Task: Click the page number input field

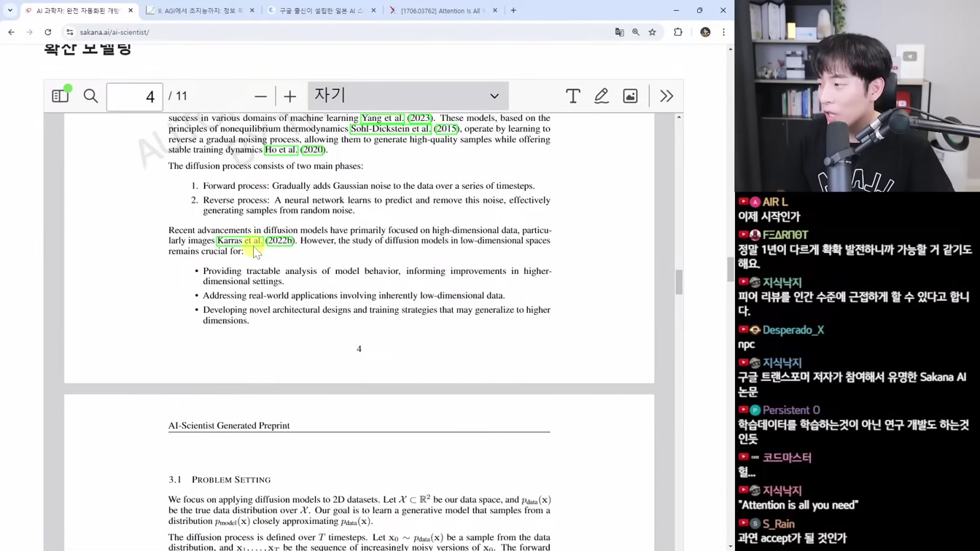Action: click(x=134, y=96)
